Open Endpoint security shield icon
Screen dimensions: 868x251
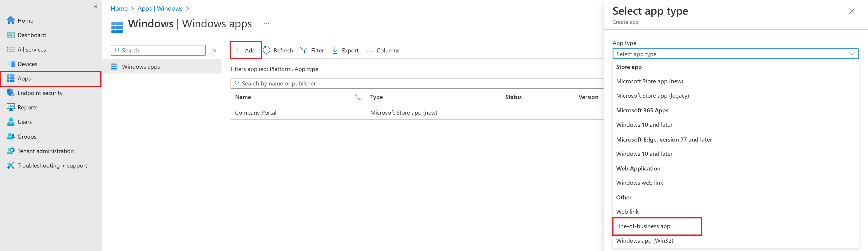tap(11, 93)
